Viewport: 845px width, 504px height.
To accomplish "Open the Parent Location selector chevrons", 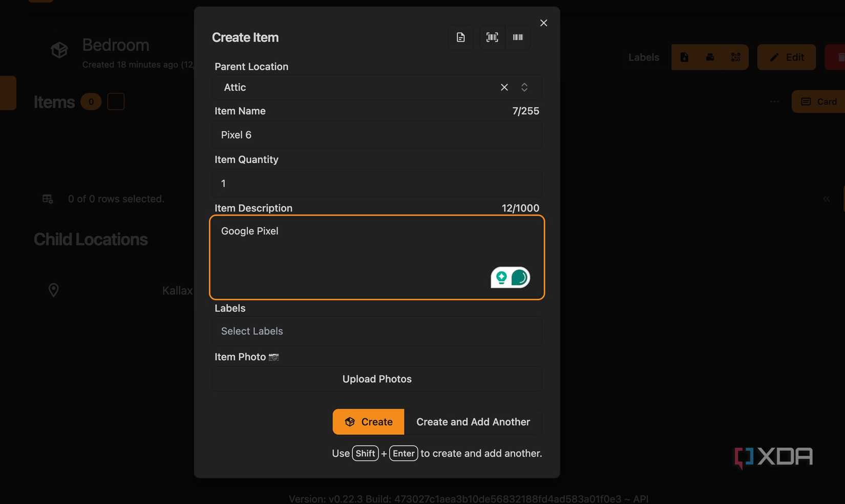I will [x=524, y=87].
